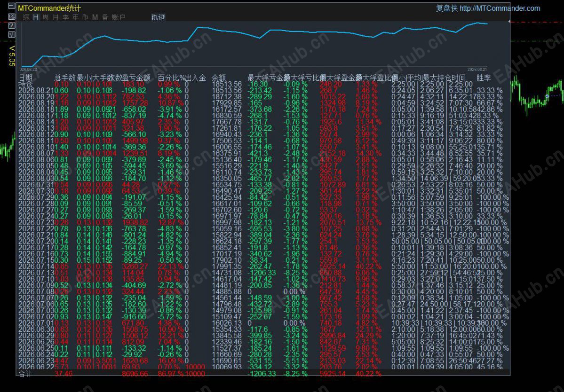Image resolution: width=564 pixels, height=392 pixels.
Task: Click the 胜率 column header
Action: [484, 78]
